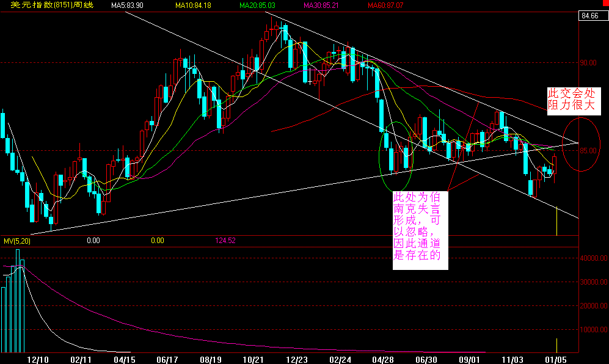609x364 pixels.
Task: Click the 06/30 date label
Action: (x=426, y=360)
